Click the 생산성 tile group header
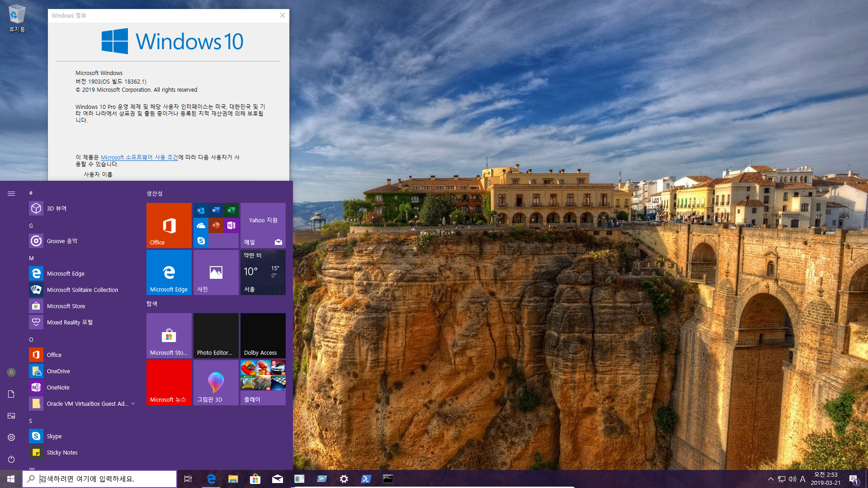 [155, 193]
